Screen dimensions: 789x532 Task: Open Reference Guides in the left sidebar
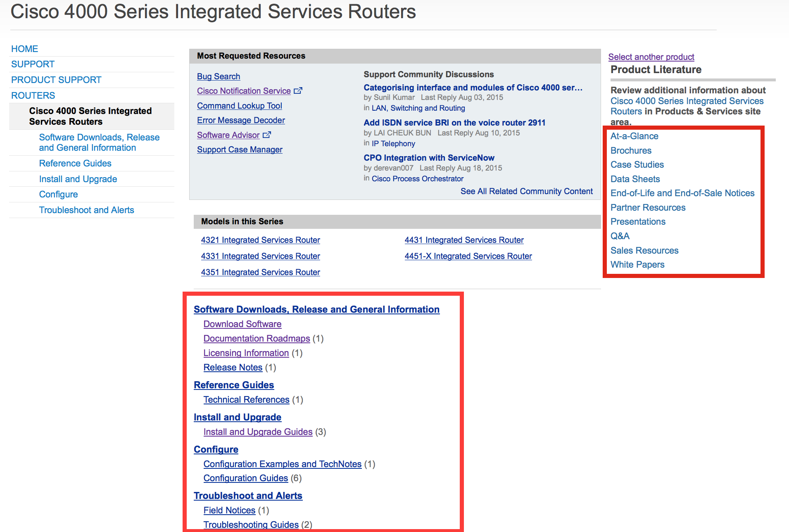coord(75,163)
